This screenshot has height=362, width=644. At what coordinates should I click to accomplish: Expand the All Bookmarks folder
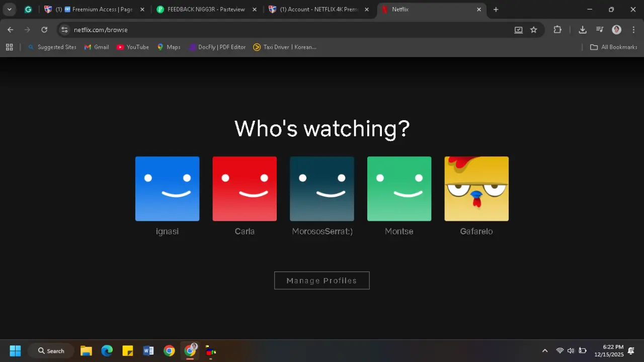613,47
